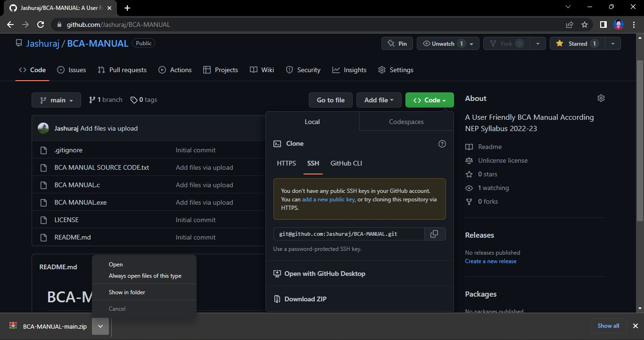
Task: Open the Starred lists dropdown arrow
Action: click(x=612, y=43)
